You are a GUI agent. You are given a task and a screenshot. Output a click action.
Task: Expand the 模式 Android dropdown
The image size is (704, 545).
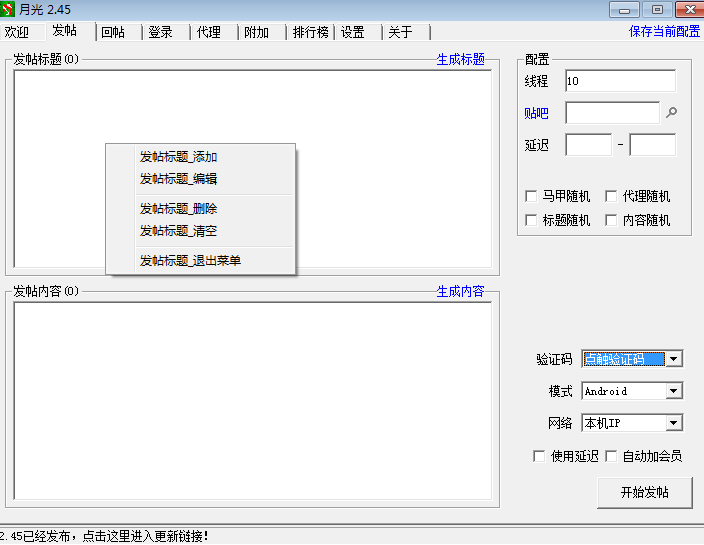tap(674, 391)
